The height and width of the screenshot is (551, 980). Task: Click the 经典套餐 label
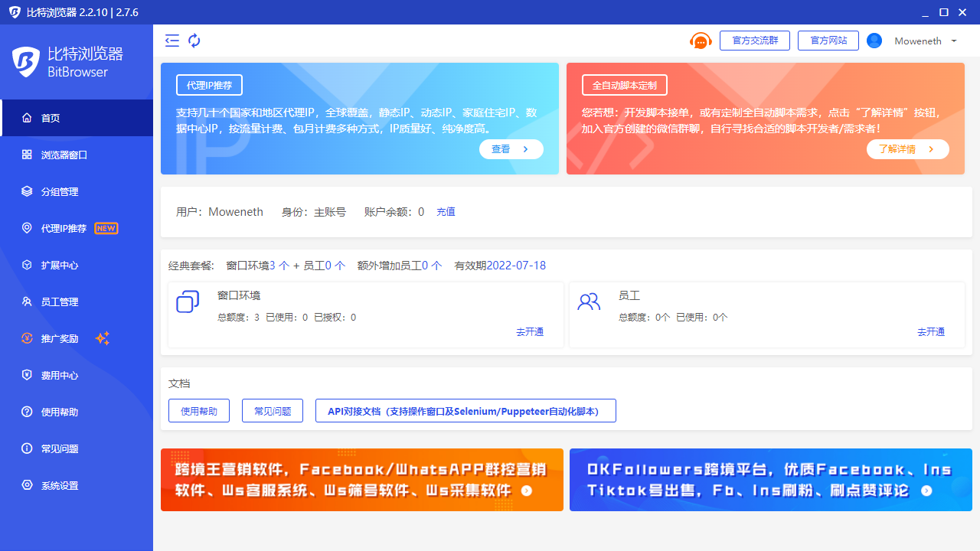[191, 266]
